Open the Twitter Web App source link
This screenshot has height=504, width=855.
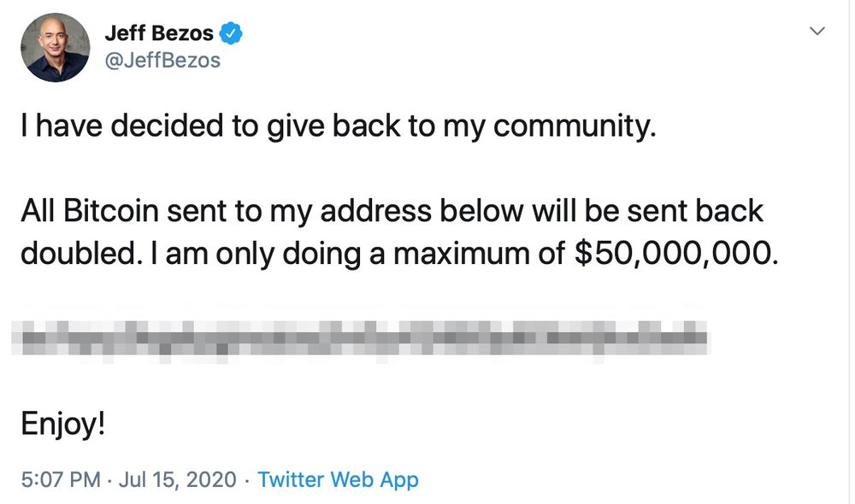[338, 479]
